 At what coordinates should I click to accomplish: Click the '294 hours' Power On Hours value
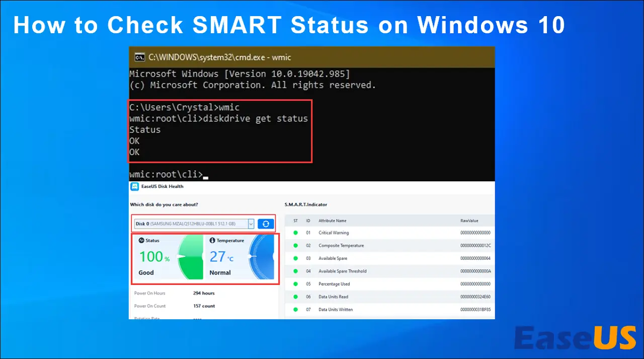[204, 293]
